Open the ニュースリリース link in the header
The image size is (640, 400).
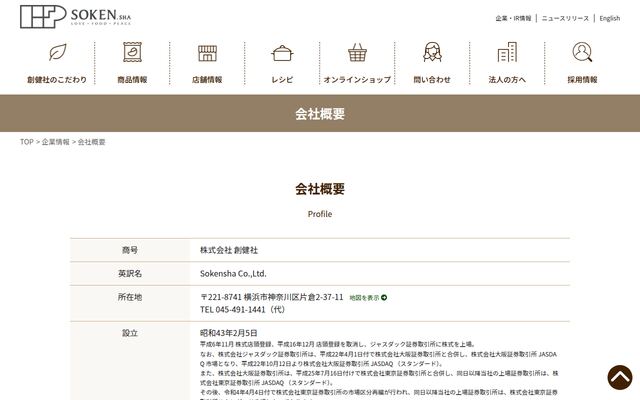[x=565, y=18]
